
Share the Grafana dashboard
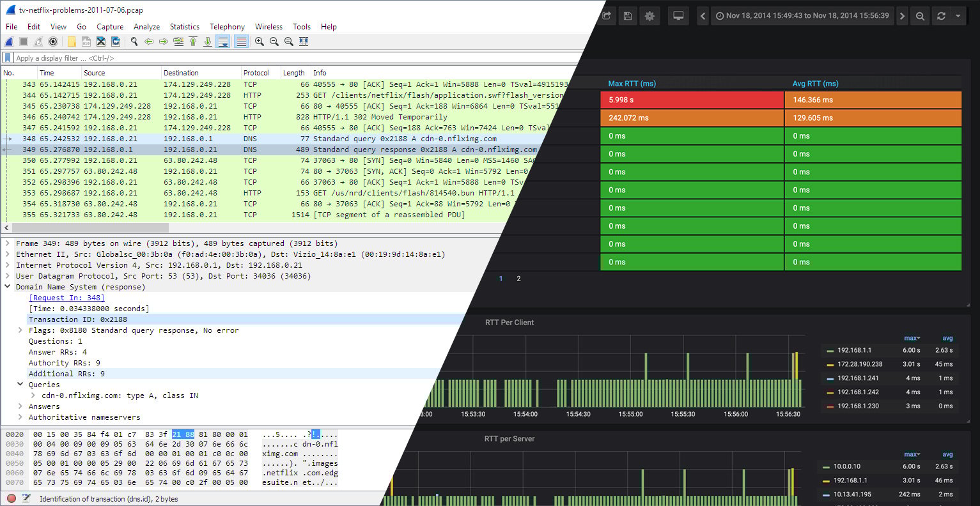click(606, 15)
